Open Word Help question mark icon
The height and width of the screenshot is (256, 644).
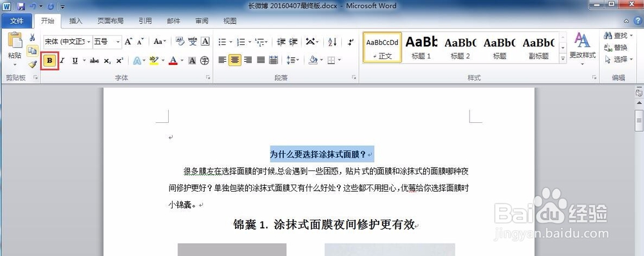(x=637, y=21)
